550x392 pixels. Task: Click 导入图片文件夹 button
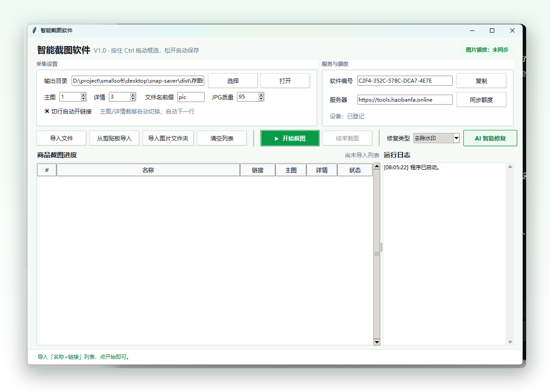click(168, 138)
